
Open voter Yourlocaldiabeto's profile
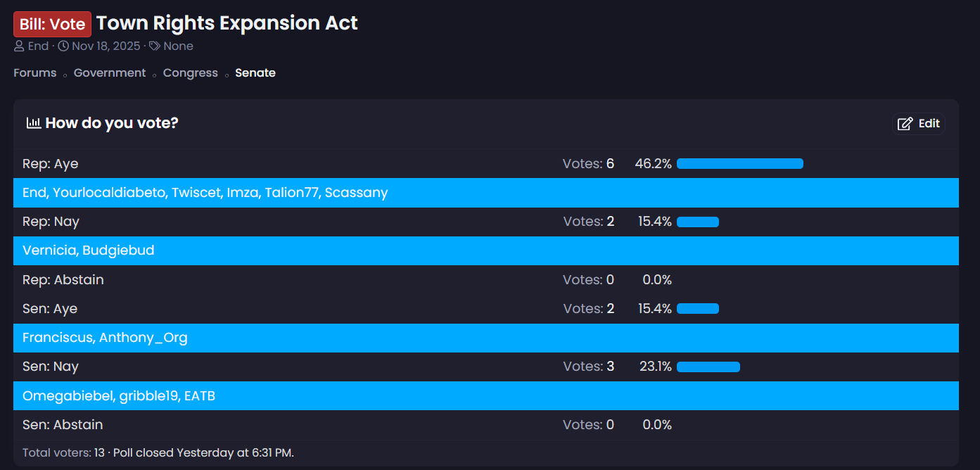108,193
